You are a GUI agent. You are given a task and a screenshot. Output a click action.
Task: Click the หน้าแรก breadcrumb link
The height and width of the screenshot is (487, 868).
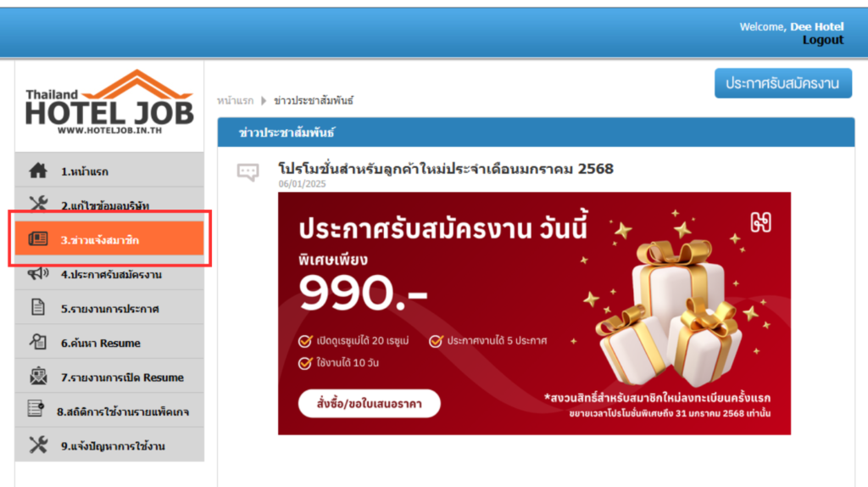tap(236, 101)
